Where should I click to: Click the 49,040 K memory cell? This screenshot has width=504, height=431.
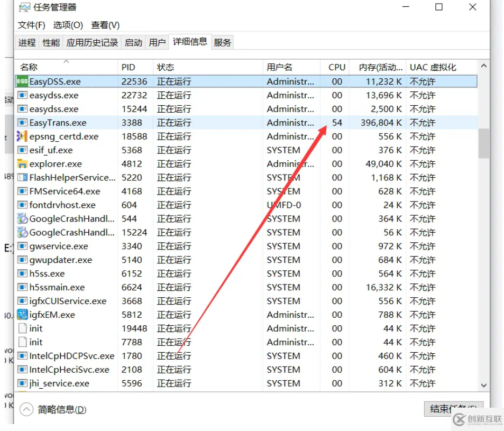pos(384,164)
